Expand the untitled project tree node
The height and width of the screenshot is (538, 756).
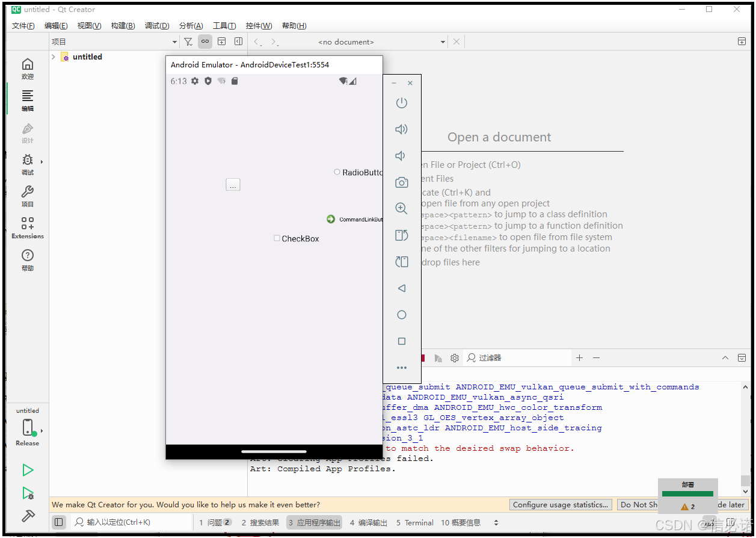point(54,57)
